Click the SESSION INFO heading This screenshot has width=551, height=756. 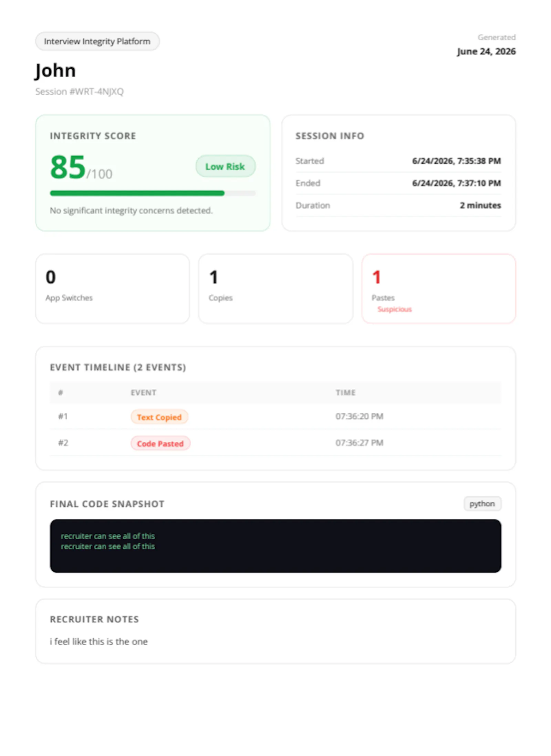coord(330,136)
